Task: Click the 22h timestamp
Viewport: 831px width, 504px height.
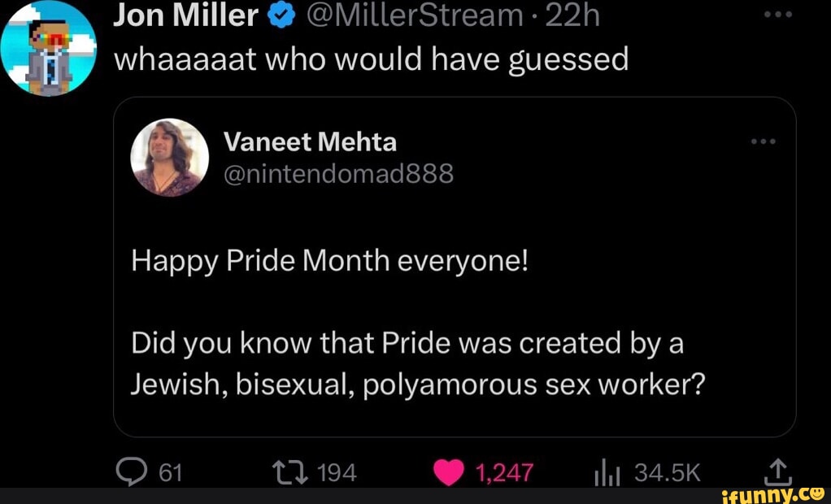Action: (572, 14)
